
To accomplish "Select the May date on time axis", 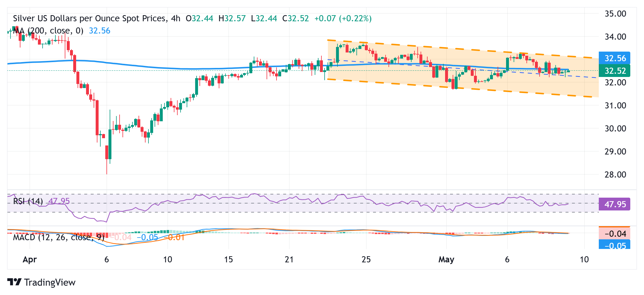I will pyautogui.click(x=446, y=259).
